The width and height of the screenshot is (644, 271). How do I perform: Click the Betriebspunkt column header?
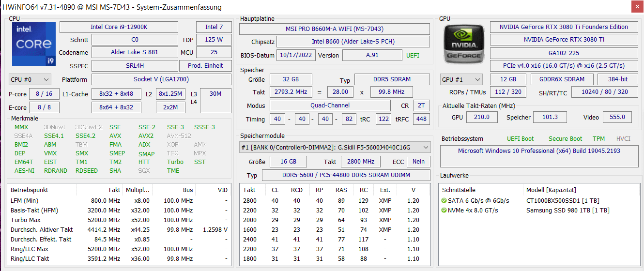[30, 190]
